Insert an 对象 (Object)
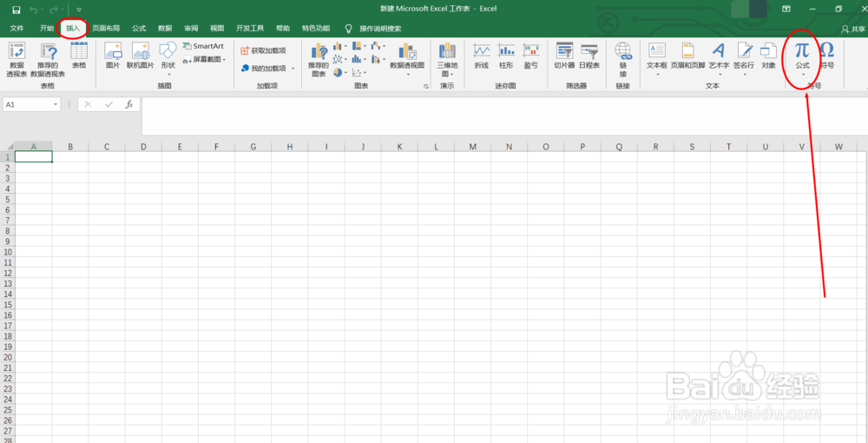The image size is (868, 443). pyautogui.click(x=768, y=56)
